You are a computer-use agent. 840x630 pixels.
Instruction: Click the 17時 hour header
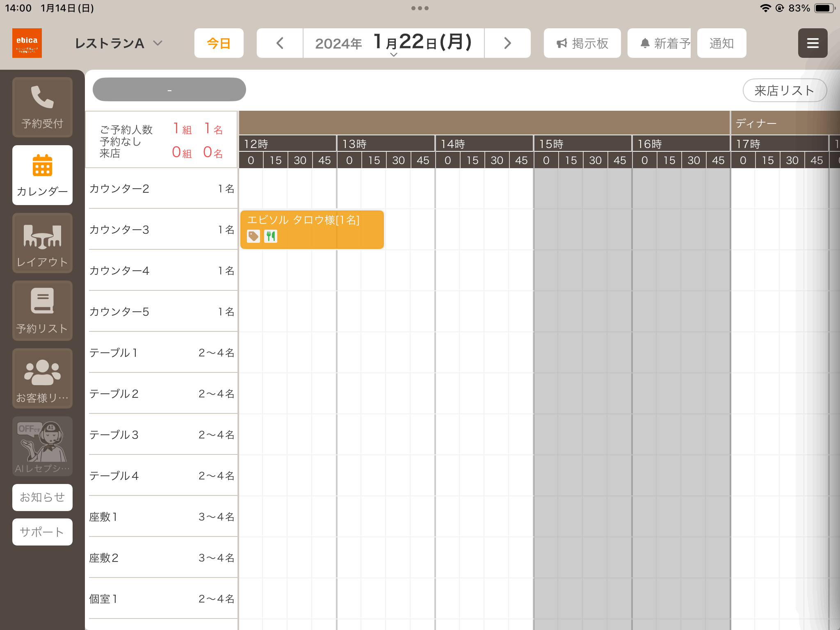click(780, 144)
